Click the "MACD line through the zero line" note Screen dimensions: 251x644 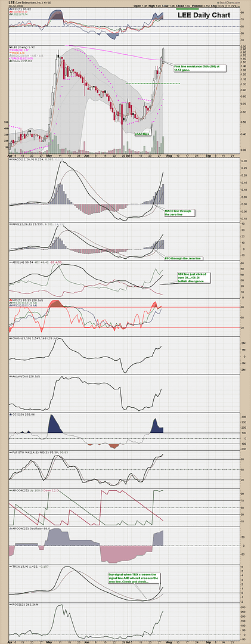point(179,212)
